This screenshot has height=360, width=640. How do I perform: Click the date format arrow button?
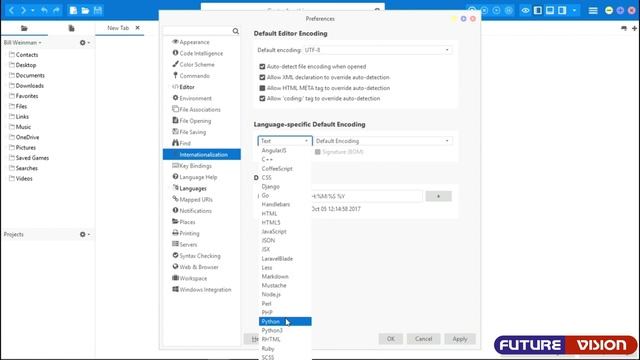(438, 196)
